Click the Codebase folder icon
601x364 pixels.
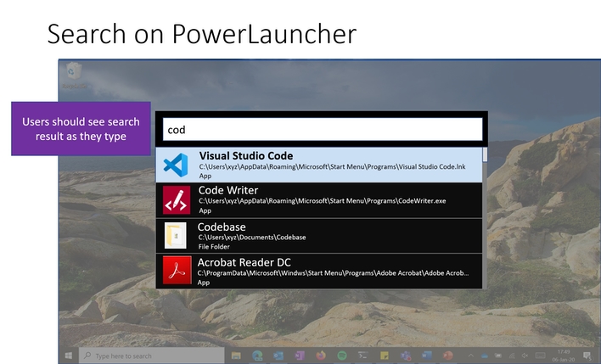click(x=176, y=236)
